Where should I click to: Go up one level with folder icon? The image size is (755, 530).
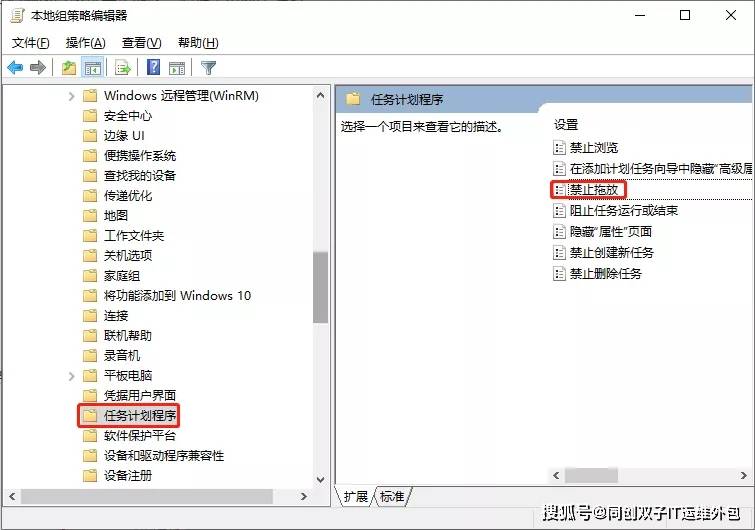[69, 68]
